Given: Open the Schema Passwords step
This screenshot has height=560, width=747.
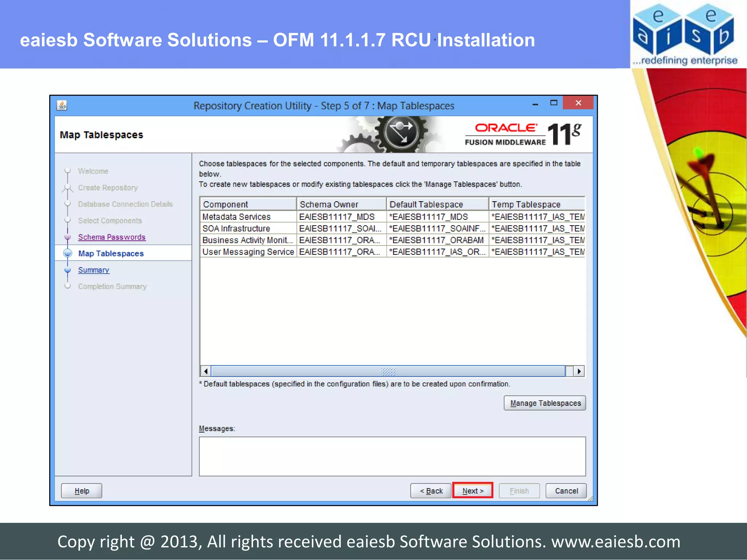Looking at the screenshot, I should pyautogui.click(x=112, y=237).
